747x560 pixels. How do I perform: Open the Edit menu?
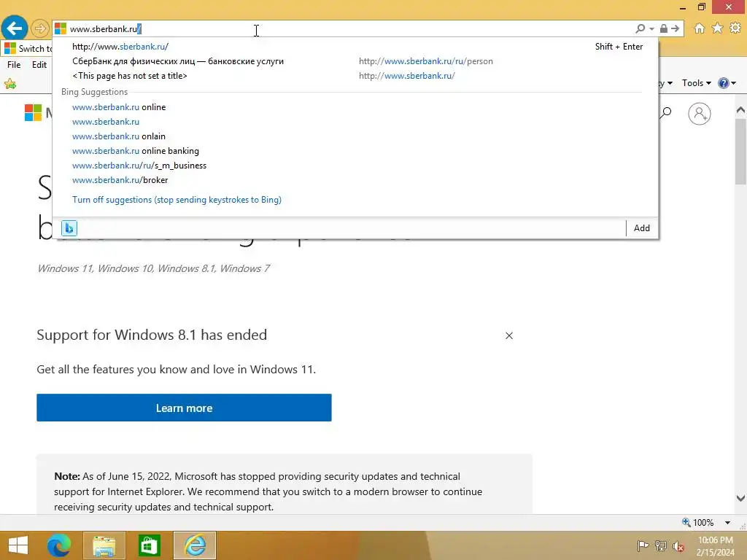coord(39,65)
